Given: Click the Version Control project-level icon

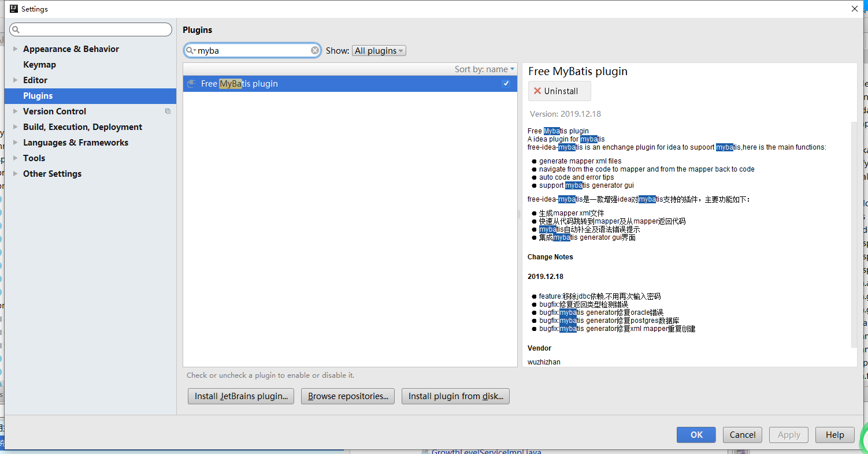Looking at the screenshot, I should [168, 111].
